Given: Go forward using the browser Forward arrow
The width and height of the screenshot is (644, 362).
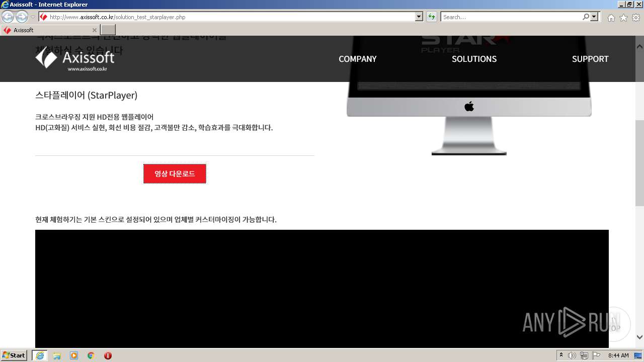Looking at the screenshot, I should [x=22, y=17].
